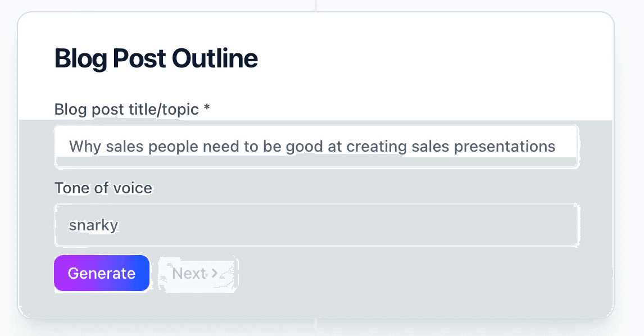
Task: Click the word "Outline" in the heading
Action: tap(214, 59)
